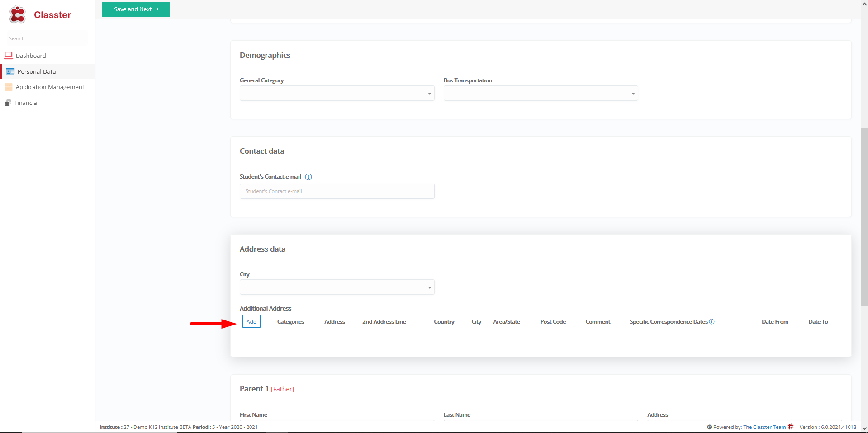Click the Classter logo icon
868x433 pixels.
click(18, 14)
